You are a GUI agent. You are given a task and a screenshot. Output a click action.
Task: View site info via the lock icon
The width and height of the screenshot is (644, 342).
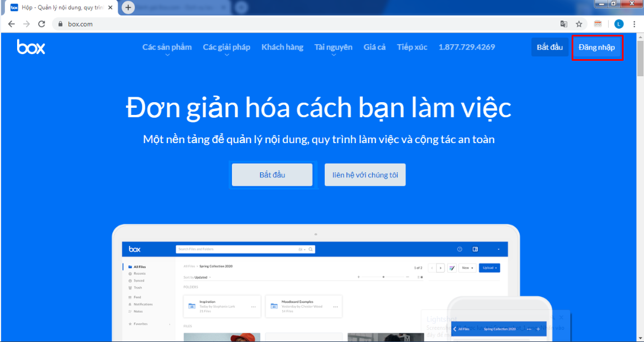(60, 24)
